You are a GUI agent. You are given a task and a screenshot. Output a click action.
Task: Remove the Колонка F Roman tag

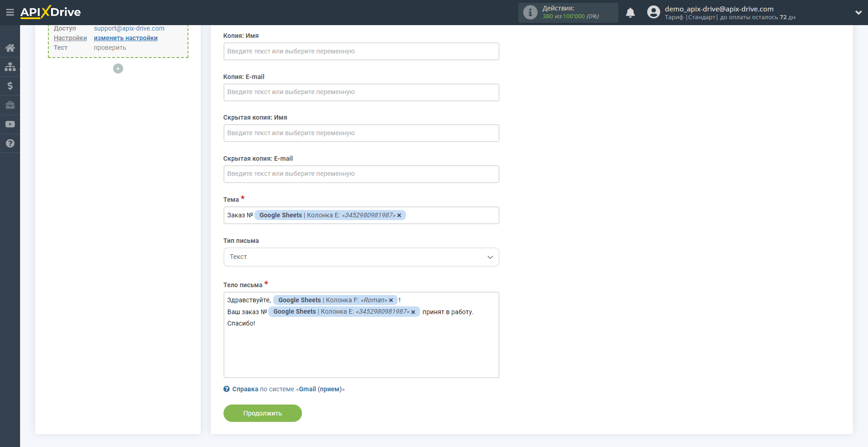pos(391,300)
